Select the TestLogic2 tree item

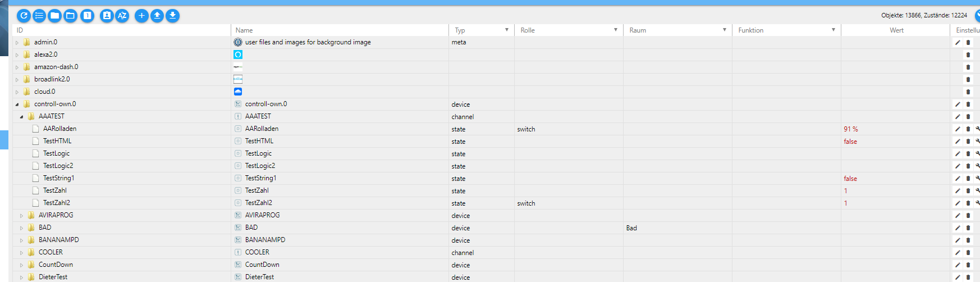(x=58, y=166)
